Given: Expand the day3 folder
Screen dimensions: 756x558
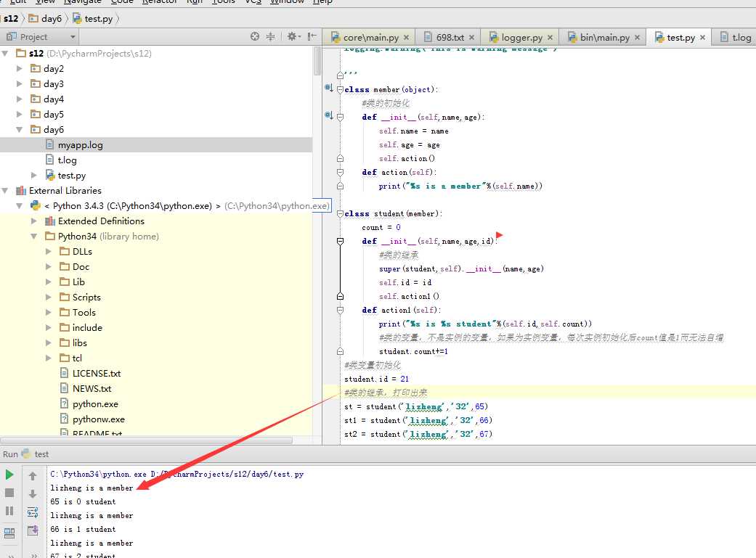Looking at the screenshot, I should [x=20, y=84].
